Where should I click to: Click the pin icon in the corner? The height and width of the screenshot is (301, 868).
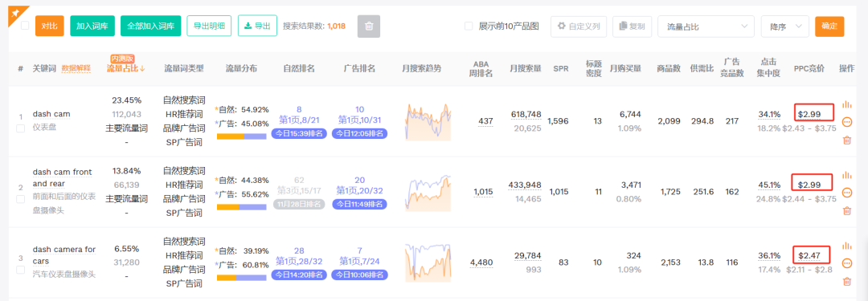pos(15,13)
